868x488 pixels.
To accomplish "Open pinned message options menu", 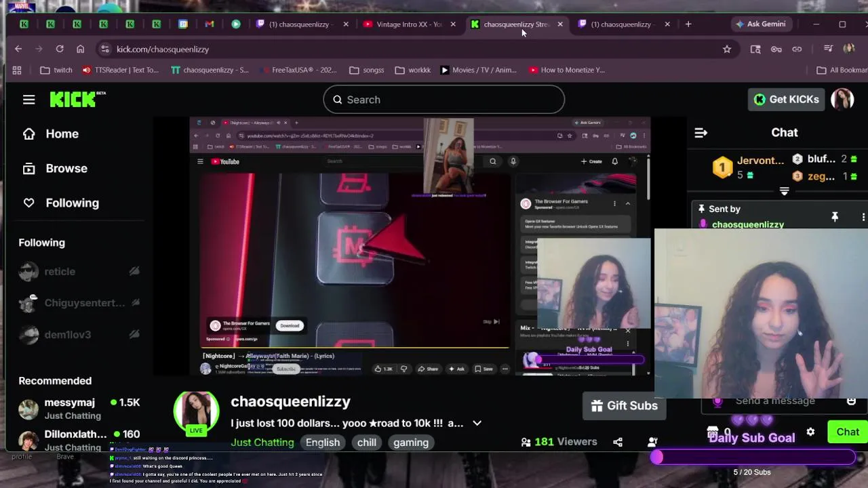I will [863, 217].
